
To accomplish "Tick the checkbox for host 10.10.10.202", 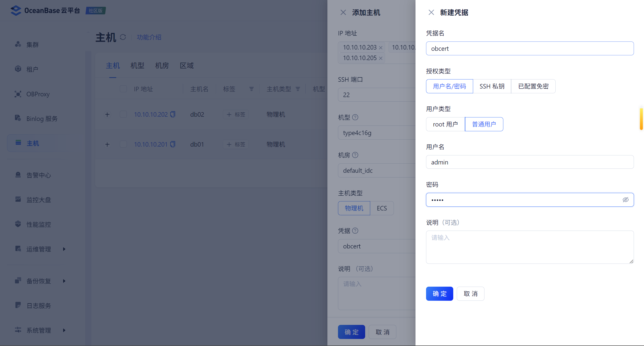I will [x=123, y=114].
